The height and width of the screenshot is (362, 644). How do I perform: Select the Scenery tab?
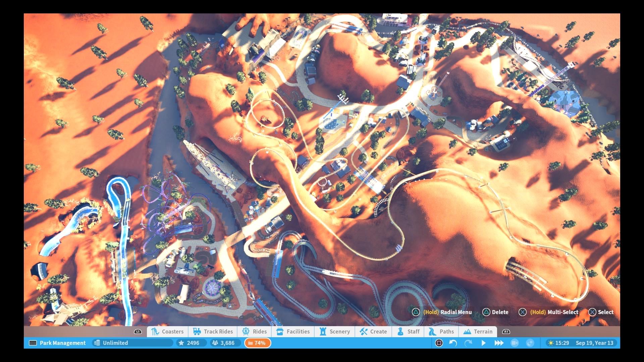pos(334,331)
